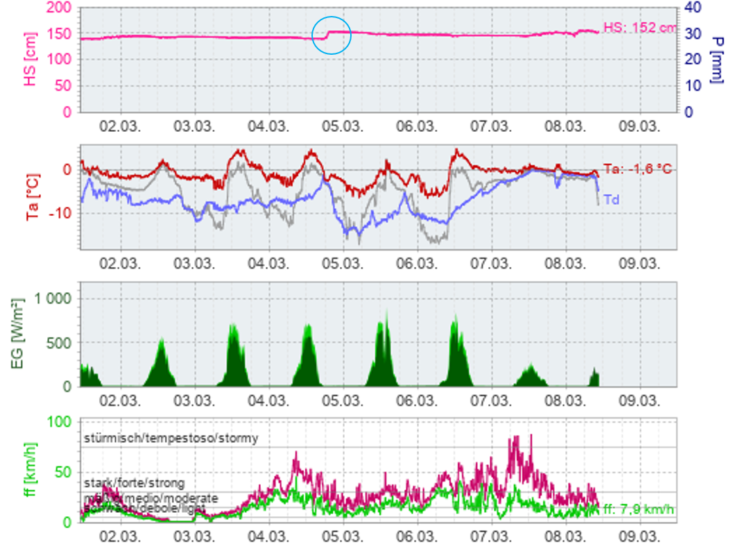The height and width of the screenshot is (544, 756).
Task: Click the 'Ta: -1,6 °C' temperature label
Action: click(x=637, y=169)
